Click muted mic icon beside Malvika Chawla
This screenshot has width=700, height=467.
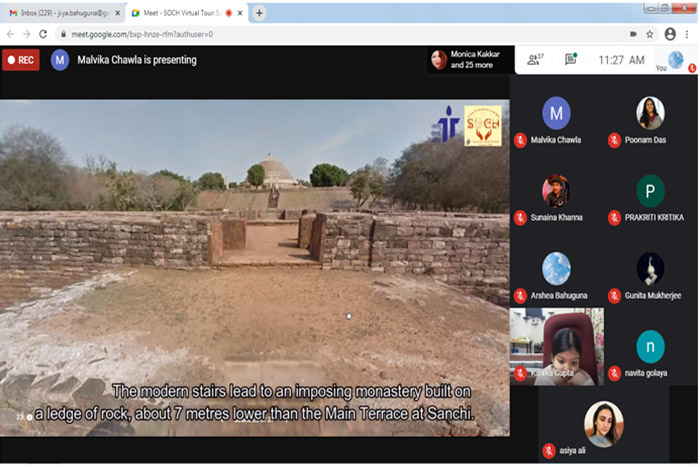coord(520,140)
